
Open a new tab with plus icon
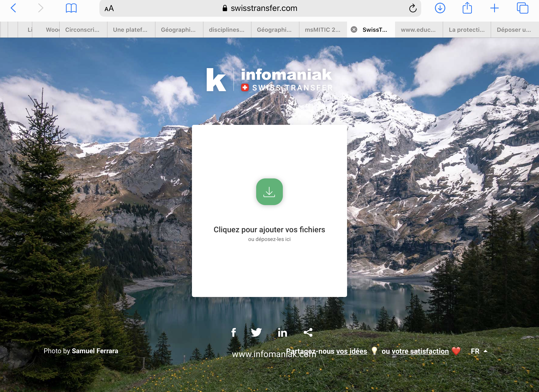pyautogui.click(x=494, y=8)
